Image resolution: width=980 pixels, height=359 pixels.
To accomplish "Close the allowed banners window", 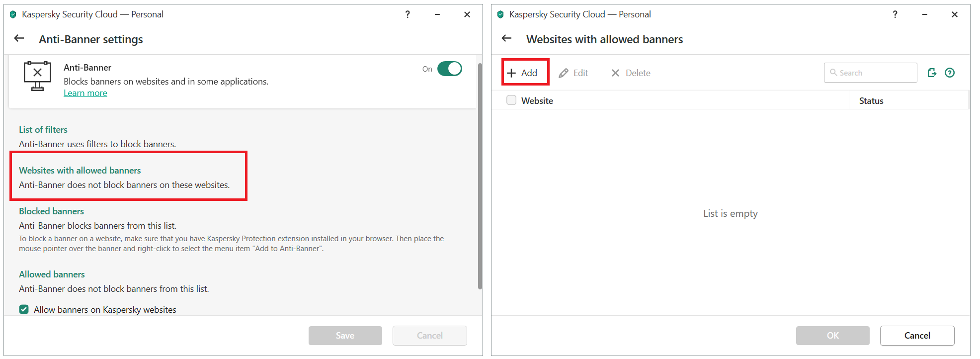I will pyautogui.click(x=955, y=14).
